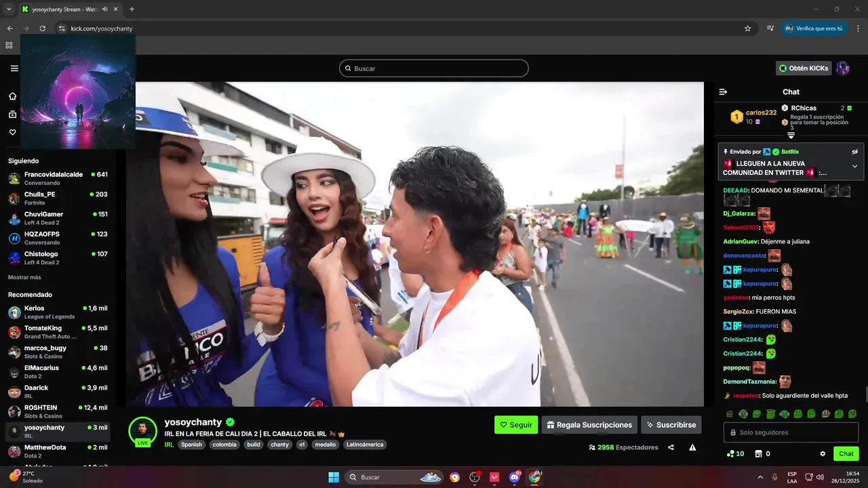Screen dimensions: 868x488
Task: Click the Windows taskbar Buscar search box
Action: pos(395,477)
